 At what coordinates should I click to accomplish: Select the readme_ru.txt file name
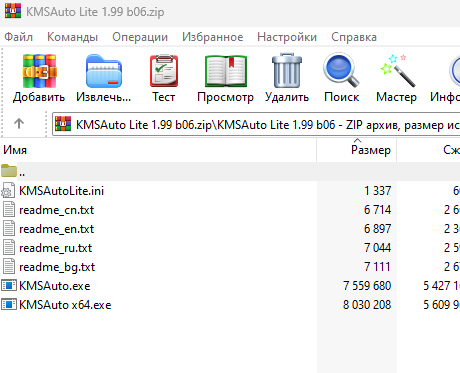coord(56,248)
